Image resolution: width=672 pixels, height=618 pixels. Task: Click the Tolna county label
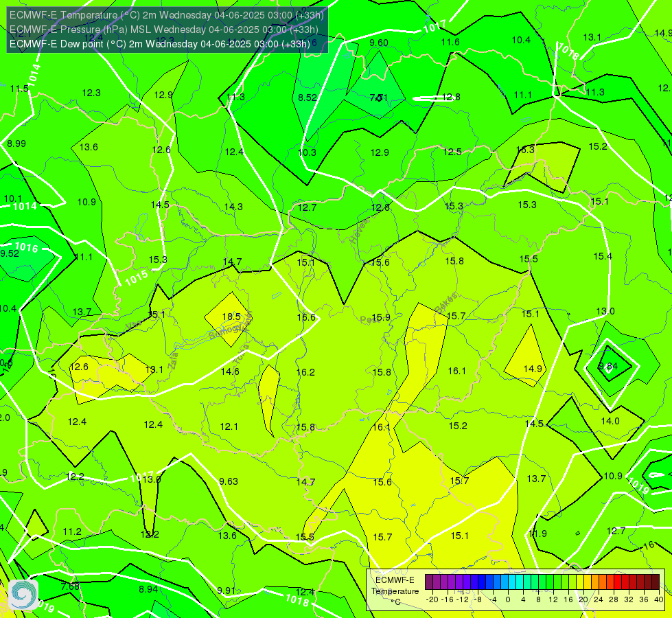click(242, 354)
